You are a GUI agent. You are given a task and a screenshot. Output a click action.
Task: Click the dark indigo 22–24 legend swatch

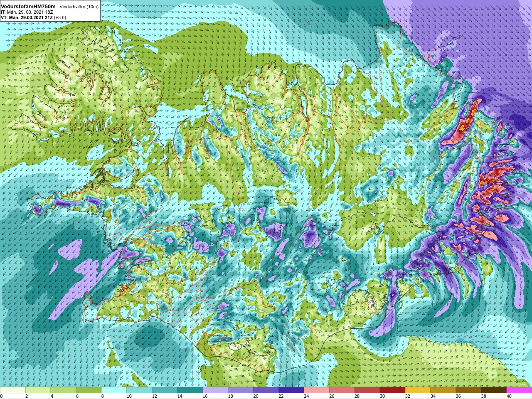[291, 390]
